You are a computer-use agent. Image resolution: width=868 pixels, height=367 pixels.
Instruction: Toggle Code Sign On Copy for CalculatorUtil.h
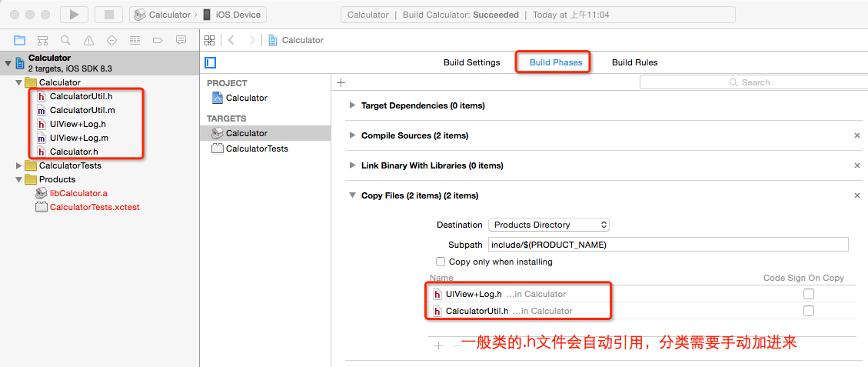click(809, 311)
